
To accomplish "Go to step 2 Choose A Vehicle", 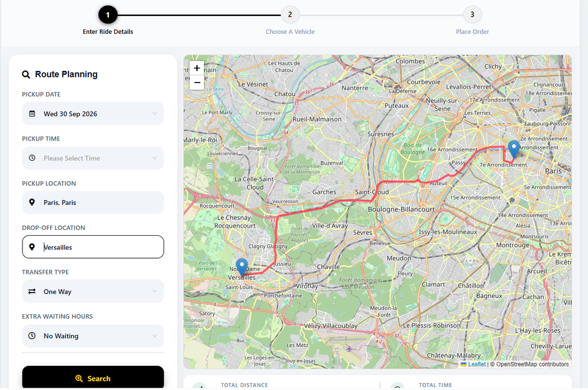I will coord(290,14).
